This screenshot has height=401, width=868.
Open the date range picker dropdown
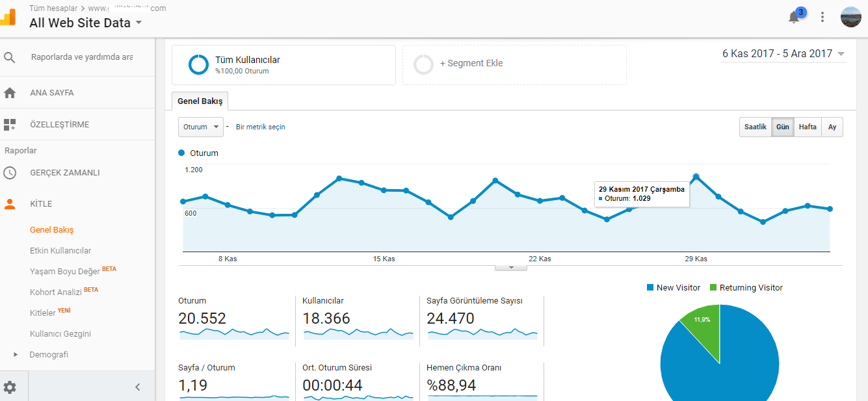783,54
